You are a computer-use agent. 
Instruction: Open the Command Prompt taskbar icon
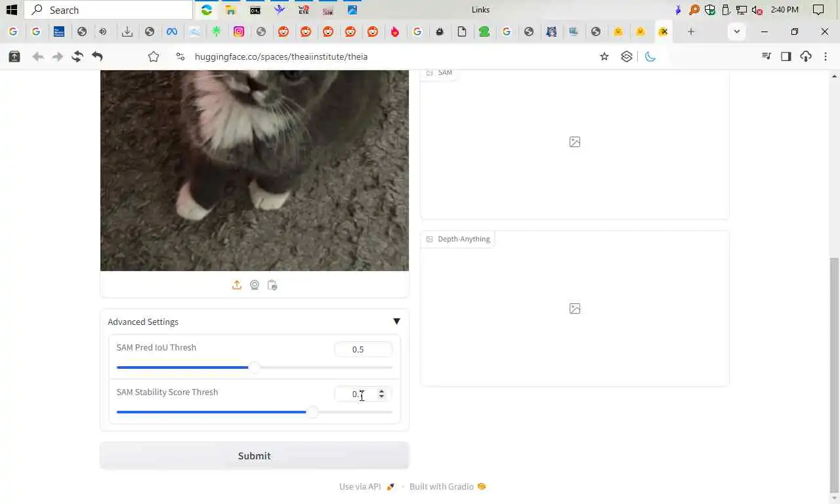coord(255,10)
